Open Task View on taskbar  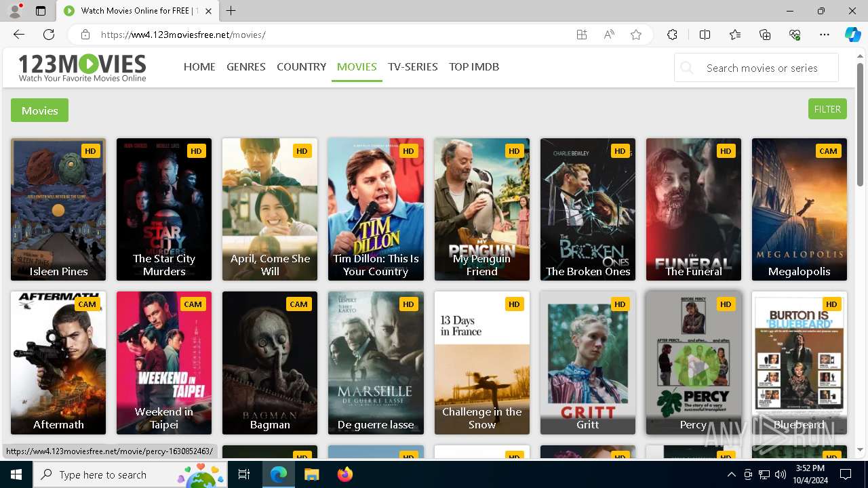coord(244,474)
